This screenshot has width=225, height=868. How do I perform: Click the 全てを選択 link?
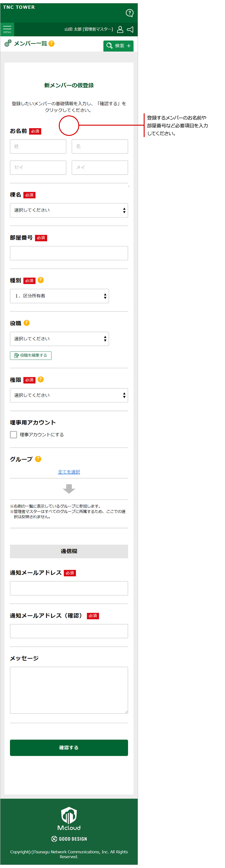tap(69, 471)
